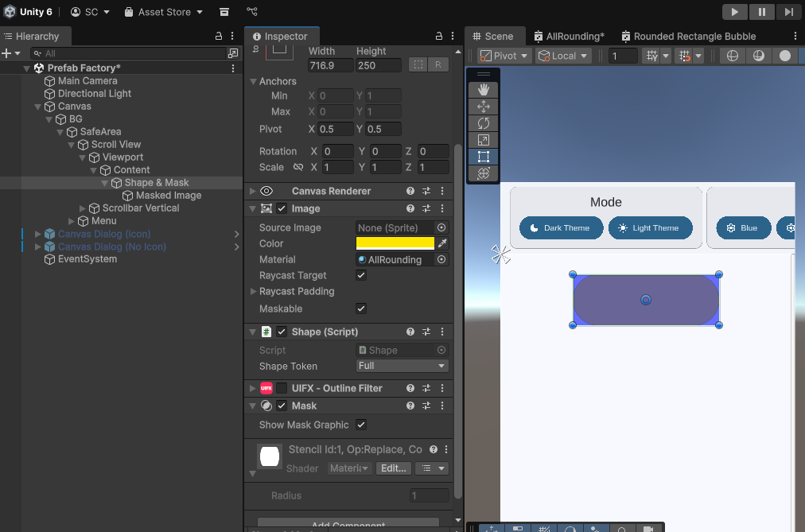Viewport: 805px width, 532px height.
Task: Toggle Show Mask Graphic off
Action: [x=360, y=425]
